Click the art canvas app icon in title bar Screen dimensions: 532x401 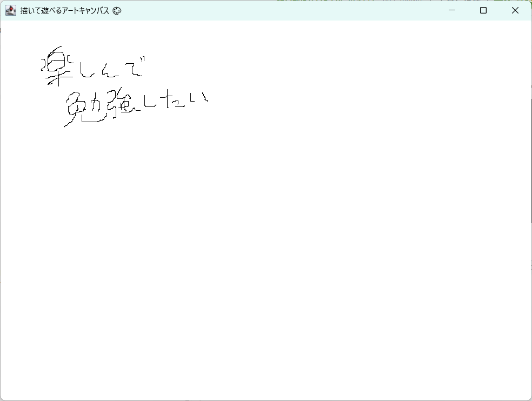click(x=11, y=10)
